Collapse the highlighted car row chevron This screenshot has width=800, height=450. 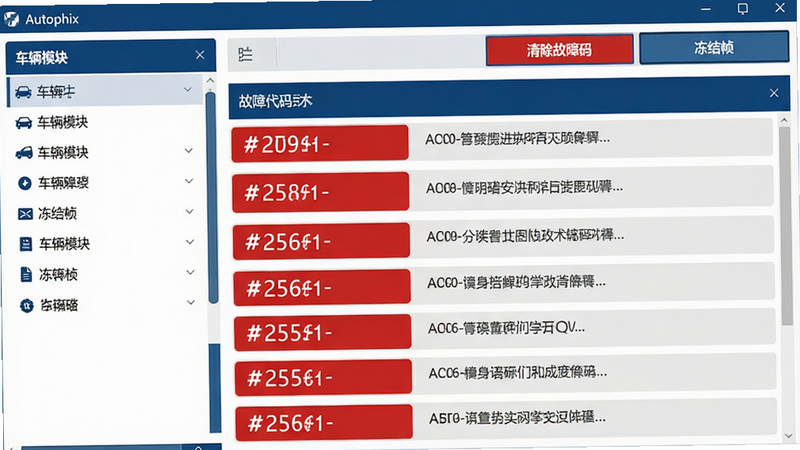(x=188, y=90)
